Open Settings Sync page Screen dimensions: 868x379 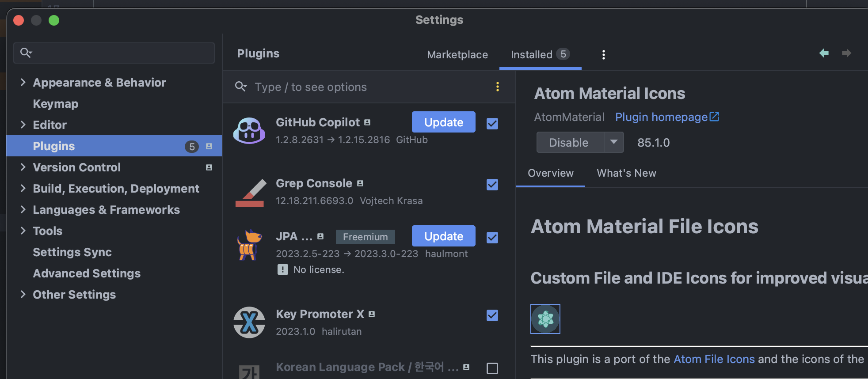[72, 252]
